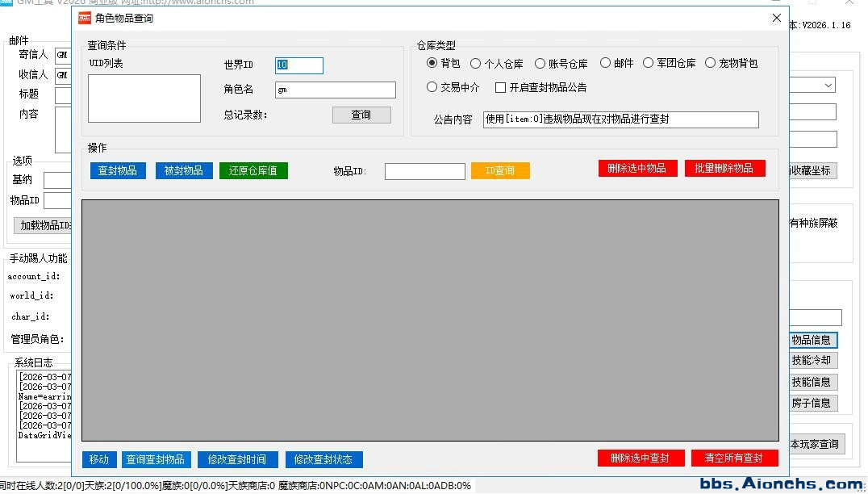The width and height of the screenshot is (868, 494).
Task: Select 邮件 as warehouse type
Action: [x=606, y=63]
